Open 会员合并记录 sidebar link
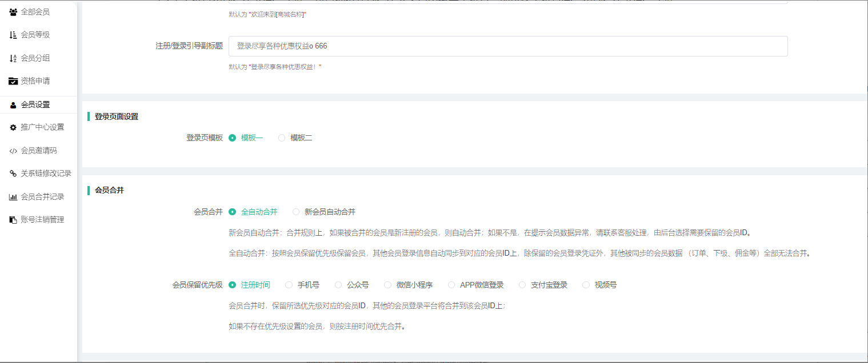Viewport: 868px width, 363px height. click(42, 197)
